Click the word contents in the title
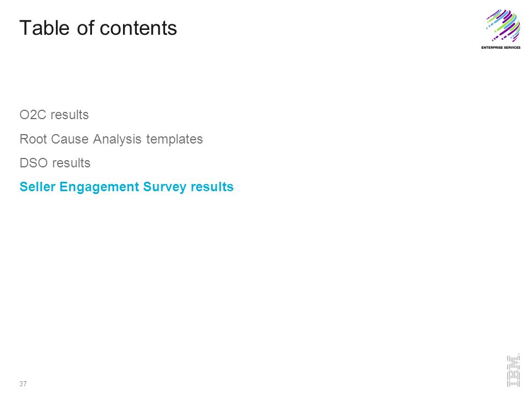This screenshot has height=399, width=532. coord(139,28)
